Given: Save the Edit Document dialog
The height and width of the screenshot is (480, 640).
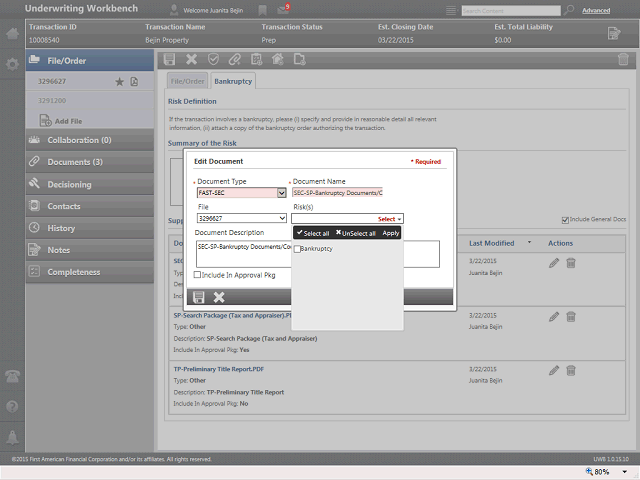Looking at the screenshot, I should click(198, 297).
